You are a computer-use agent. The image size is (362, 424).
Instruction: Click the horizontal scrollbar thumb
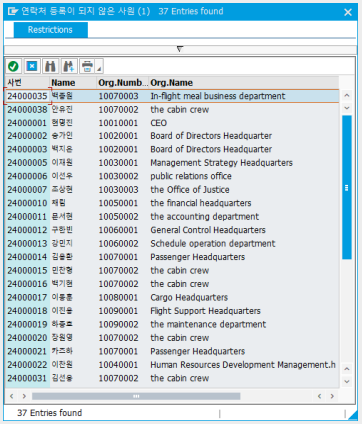136,396
